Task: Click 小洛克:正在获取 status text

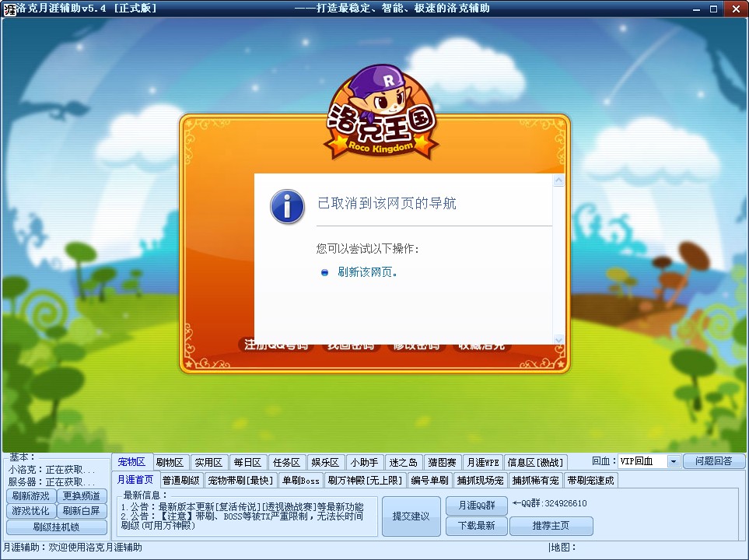Action: pos(51,470)
